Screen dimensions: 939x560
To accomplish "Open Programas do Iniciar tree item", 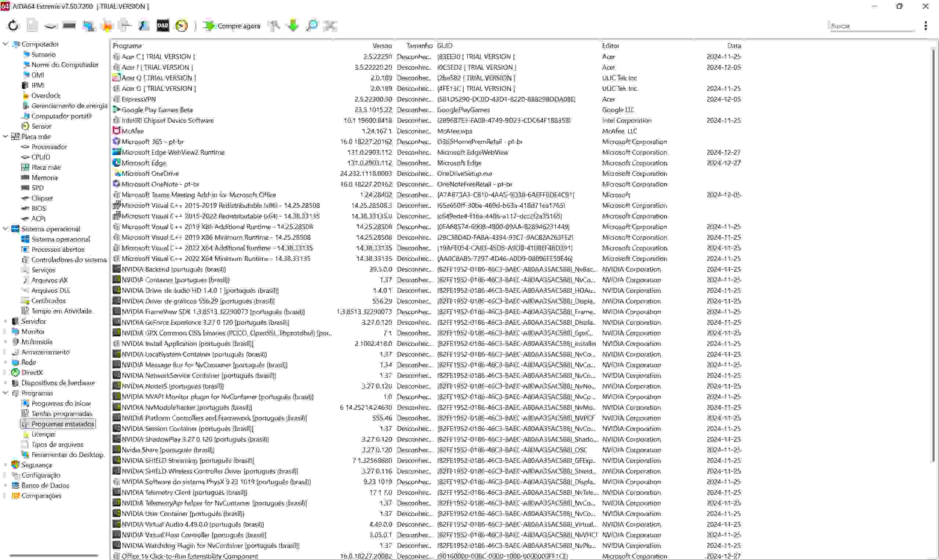I will (61, 404).
